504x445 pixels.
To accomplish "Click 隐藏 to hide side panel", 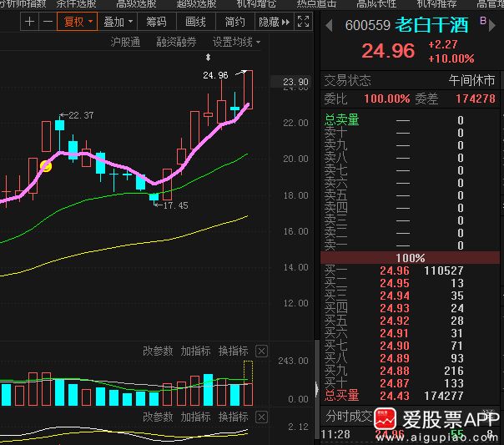I will tap(274, 22).
